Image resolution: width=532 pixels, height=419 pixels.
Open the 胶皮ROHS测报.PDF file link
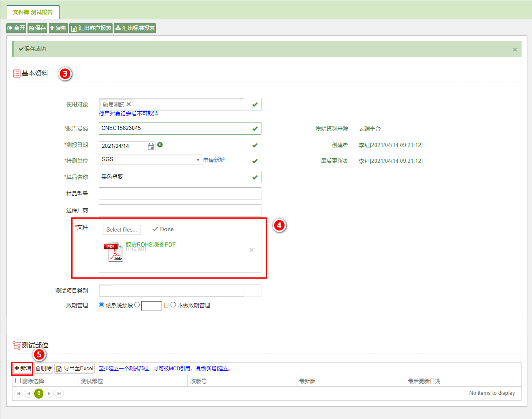point(151,244)
